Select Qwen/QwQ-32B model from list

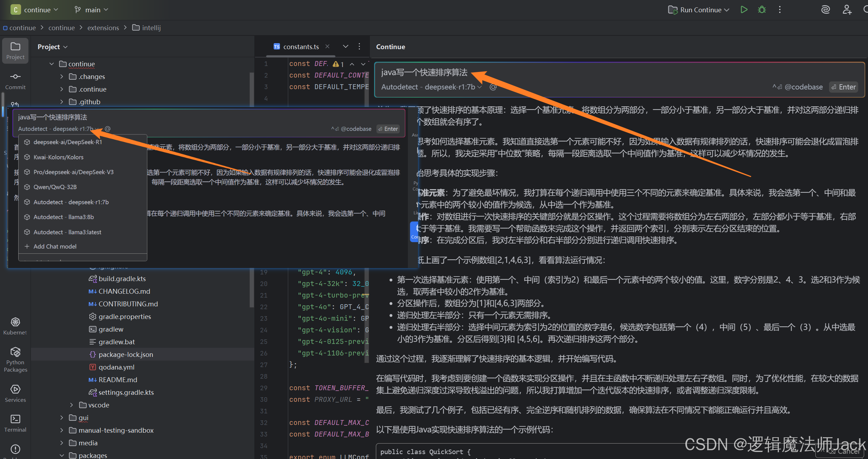[55, 187]
